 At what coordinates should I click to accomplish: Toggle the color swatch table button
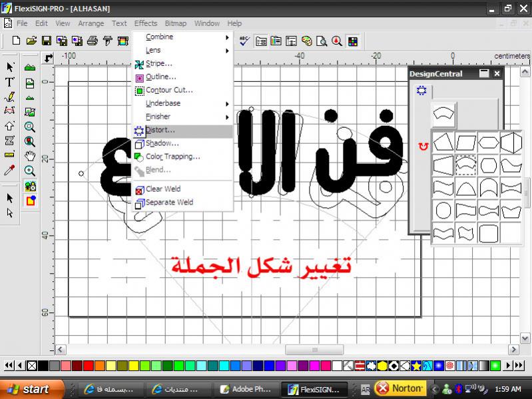click(x=352, y=41)
